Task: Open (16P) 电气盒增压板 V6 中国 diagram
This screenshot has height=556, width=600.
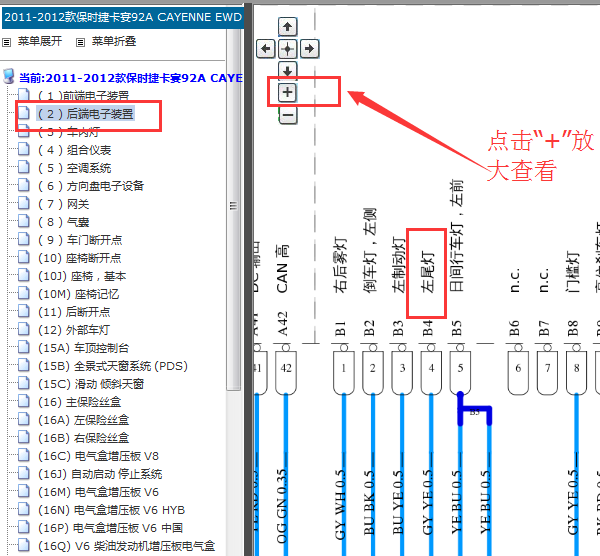Action: click(x=110, y=528)
